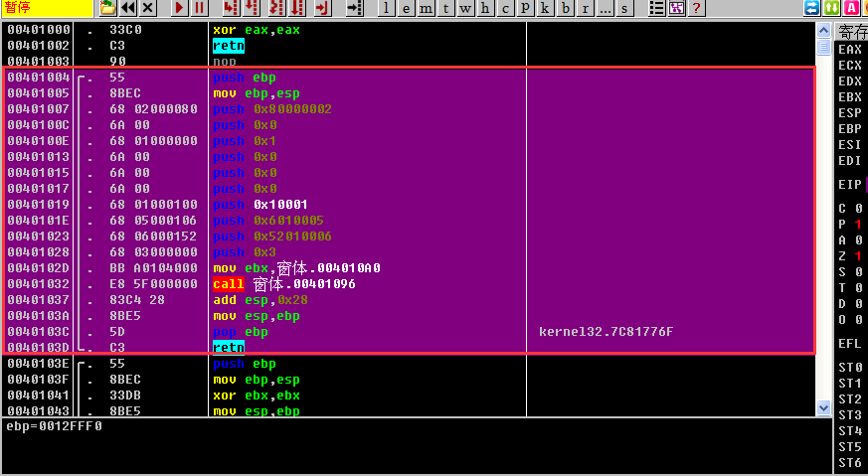Toggle the Z flag value
The image size is (868, 476).
click(857, 255)
